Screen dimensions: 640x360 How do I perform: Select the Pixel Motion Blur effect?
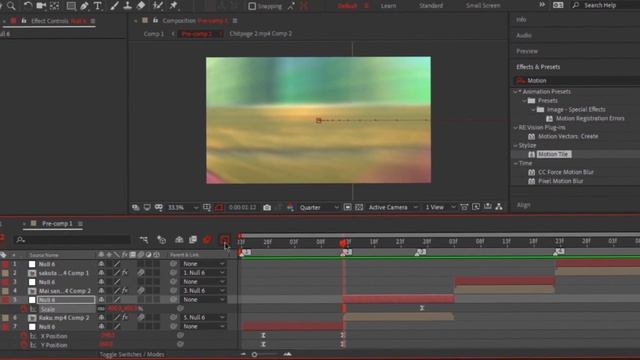click(x=560, y=181)
